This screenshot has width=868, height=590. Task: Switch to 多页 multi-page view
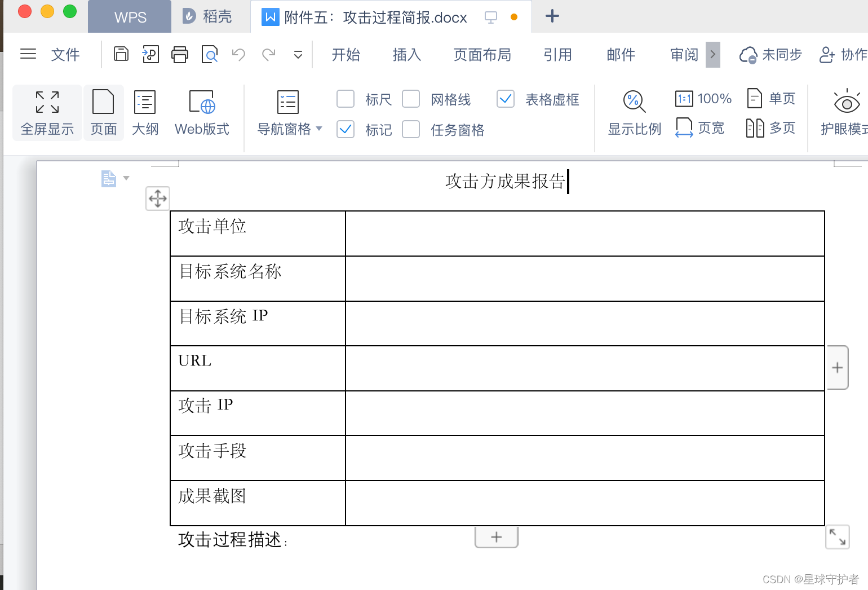click(771, 128)
